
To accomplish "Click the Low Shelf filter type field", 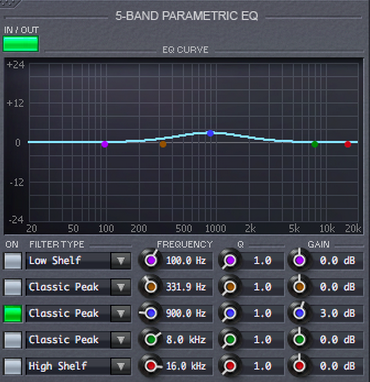I will click(68, 261).
